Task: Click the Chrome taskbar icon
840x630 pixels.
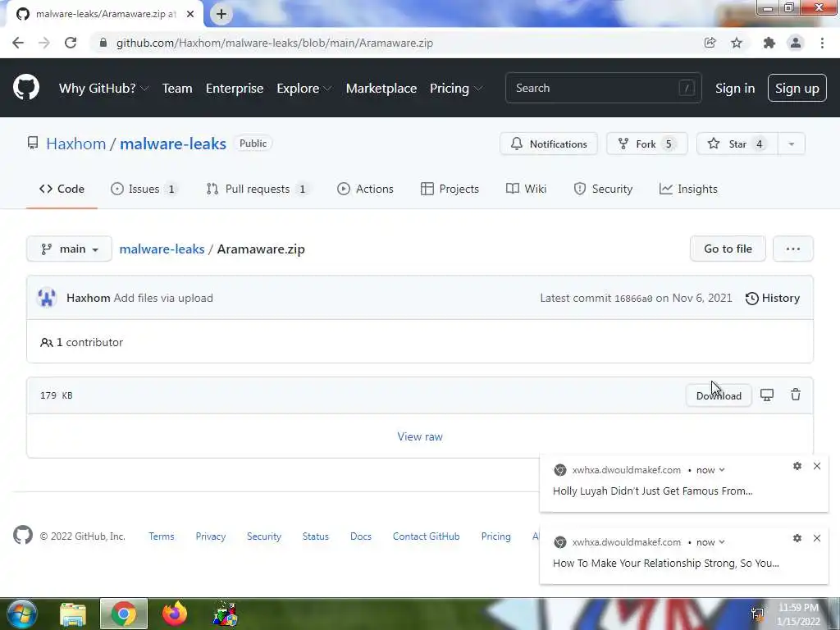Action: (x=124, y=614)
